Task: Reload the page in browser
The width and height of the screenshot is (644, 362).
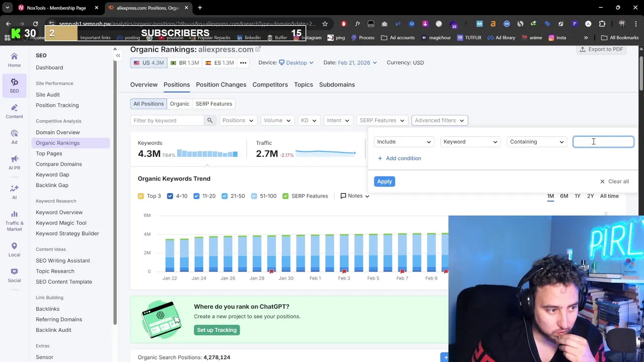Action: [35, 24]
